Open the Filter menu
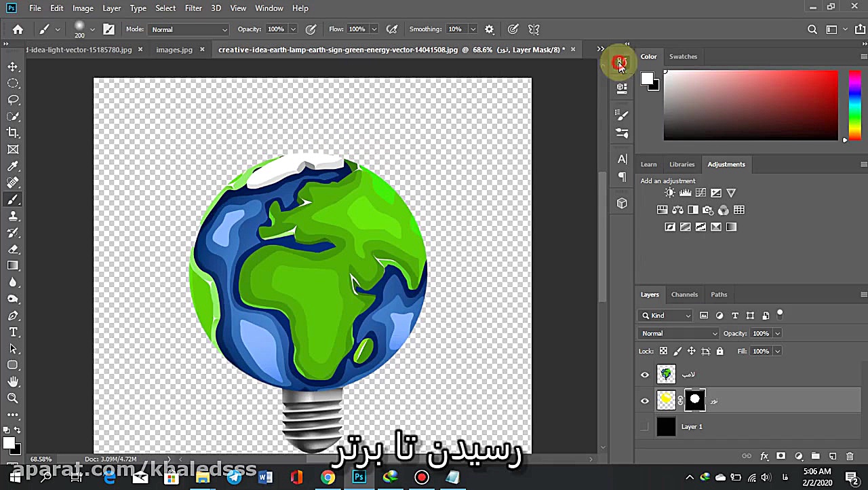 click(x=193, y=8)
